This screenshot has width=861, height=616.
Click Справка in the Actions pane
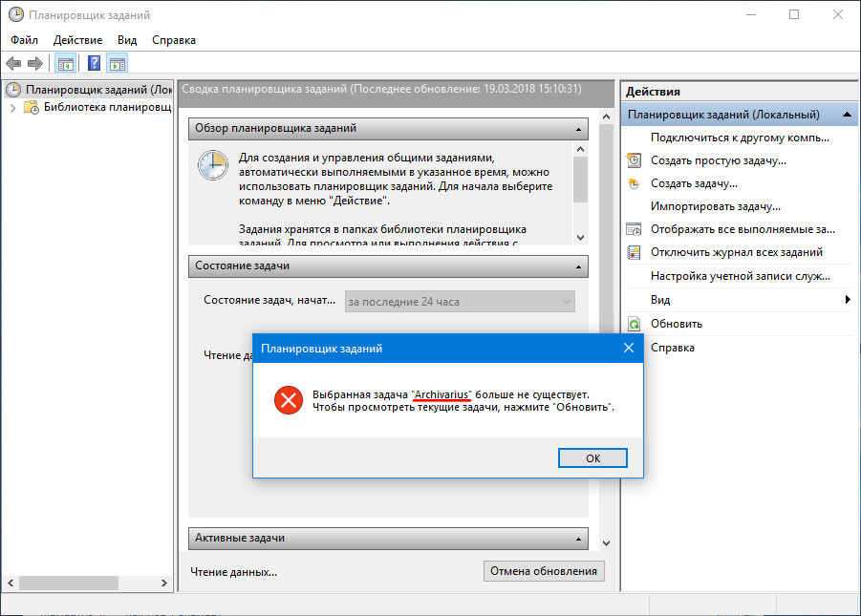672,348
